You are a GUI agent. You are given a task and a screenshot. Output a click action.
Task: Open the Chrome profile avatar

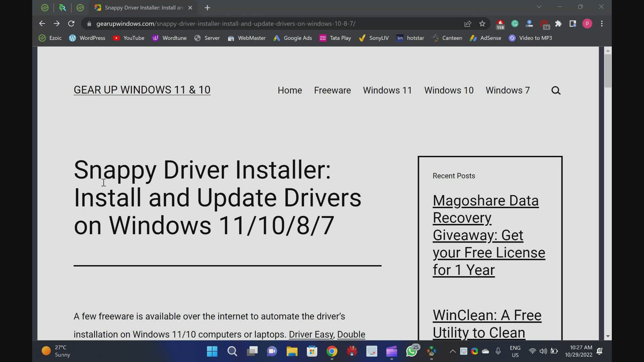click(587, 23)
